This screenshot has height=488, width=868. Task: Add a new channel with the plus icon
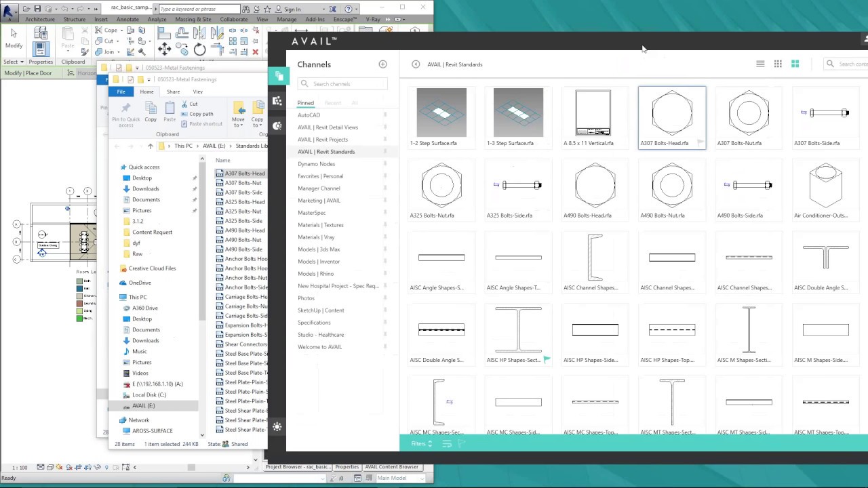(382, 64)
